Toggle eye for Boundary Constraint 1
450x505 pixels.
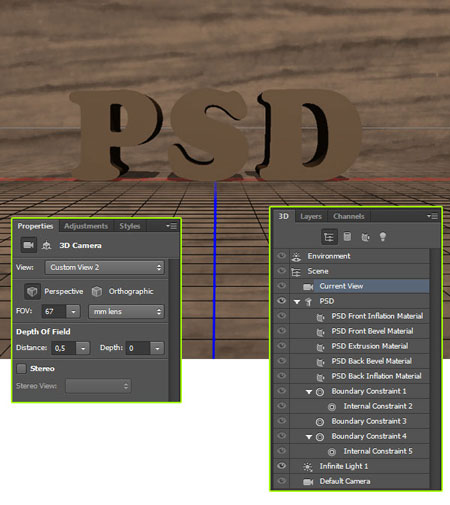point(281,391)
